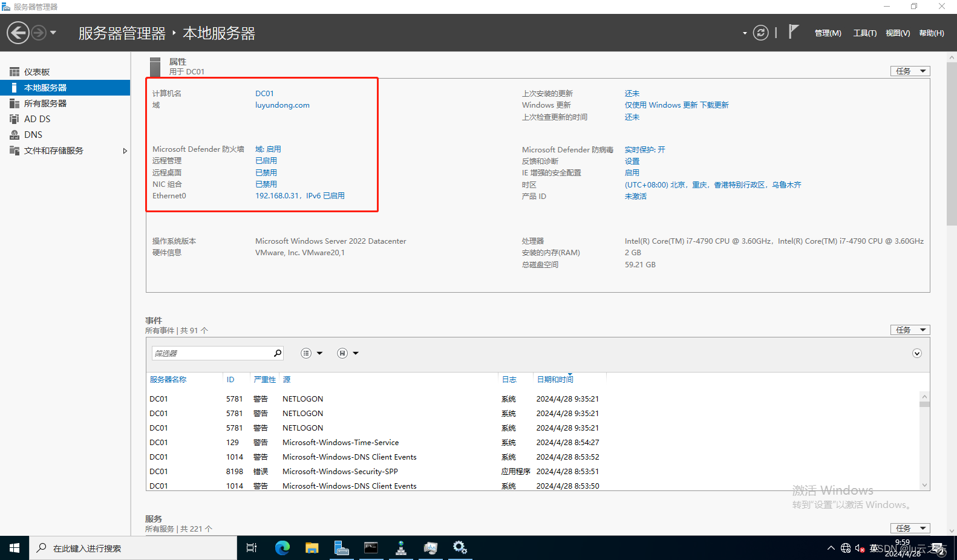Sort events by ID column
This screenshot has width=957, height=560.
click(230, 380)
